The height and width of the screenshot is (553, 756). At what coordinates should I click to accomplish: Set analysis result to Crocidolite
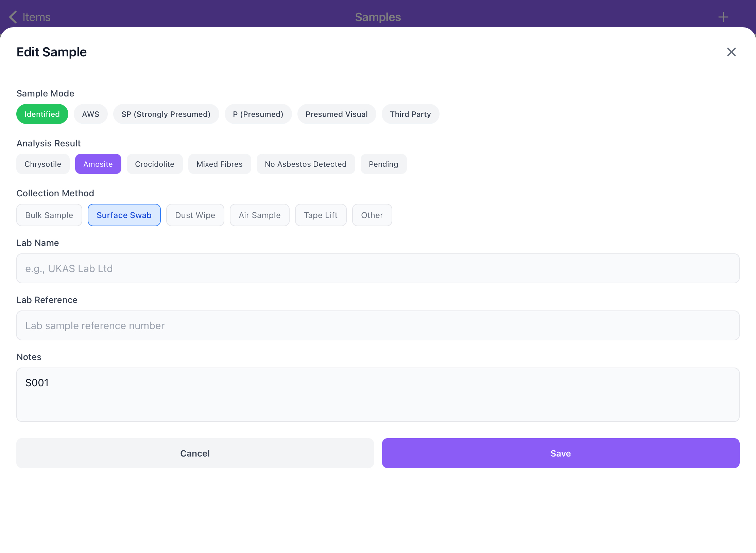155,164
